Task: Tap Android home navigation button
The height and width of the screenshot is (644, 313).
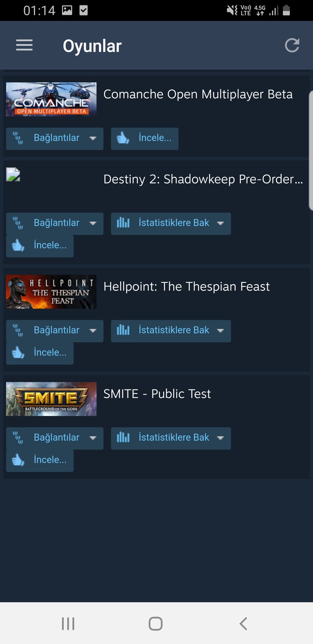Action: click(156, 623)
